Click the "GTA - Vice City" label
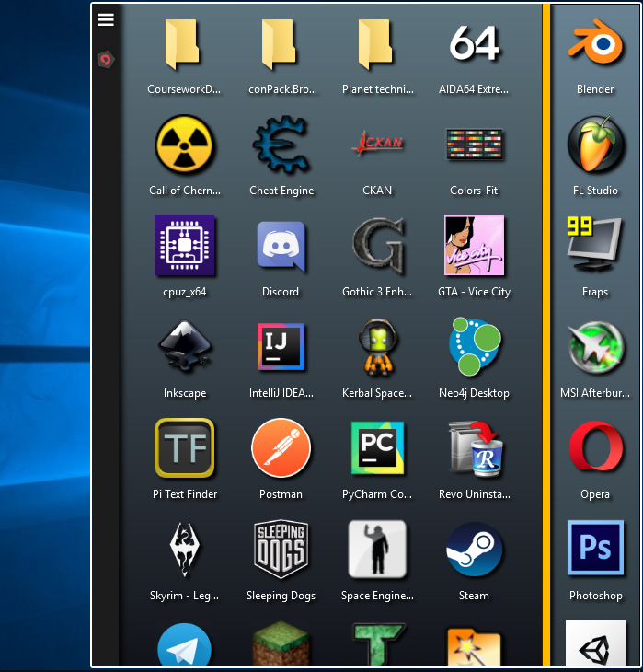This screenshot has height=672, width=643. point(474,292)
